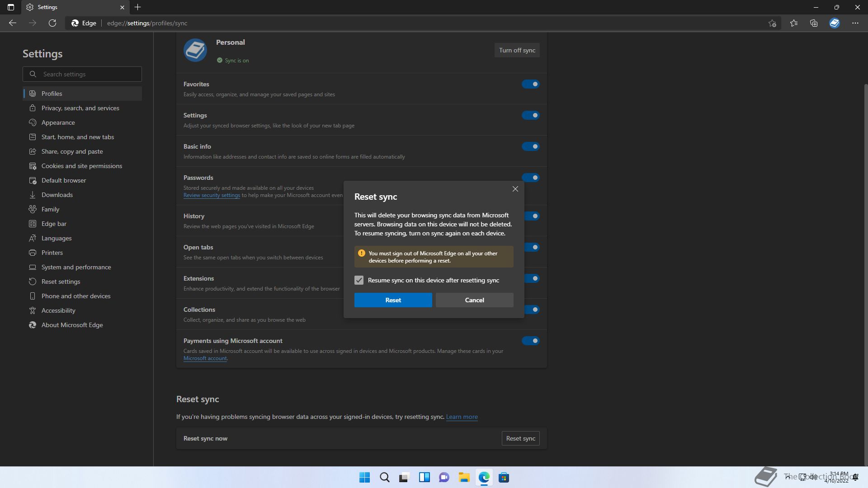
Task: Open Windows Start menu
Action: tap(364, 477)
